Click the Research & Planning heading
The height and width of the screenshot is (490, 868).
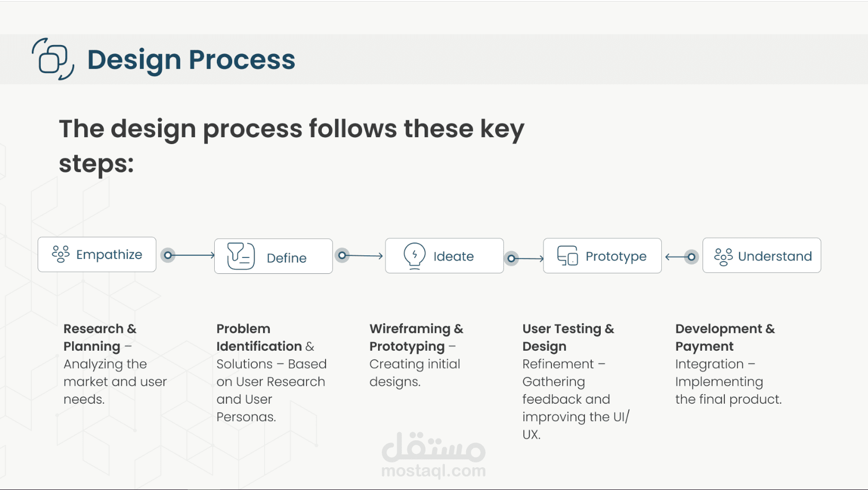click(100, 337)
